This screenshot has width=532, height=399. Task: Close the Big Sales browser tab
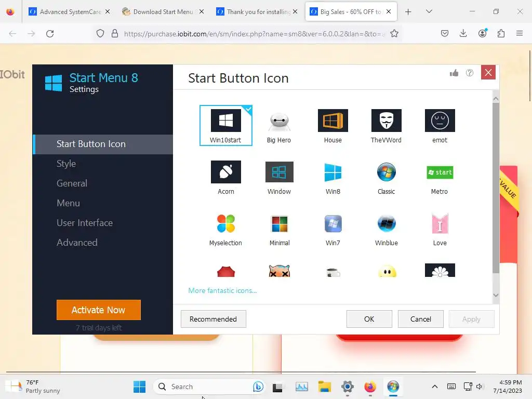tap(389, 11)
